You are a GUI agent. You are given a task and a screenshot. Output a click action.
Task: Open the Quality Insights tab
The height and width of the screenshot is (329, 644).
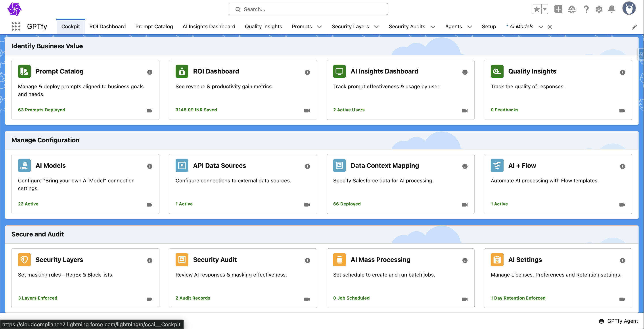point(263,27)
